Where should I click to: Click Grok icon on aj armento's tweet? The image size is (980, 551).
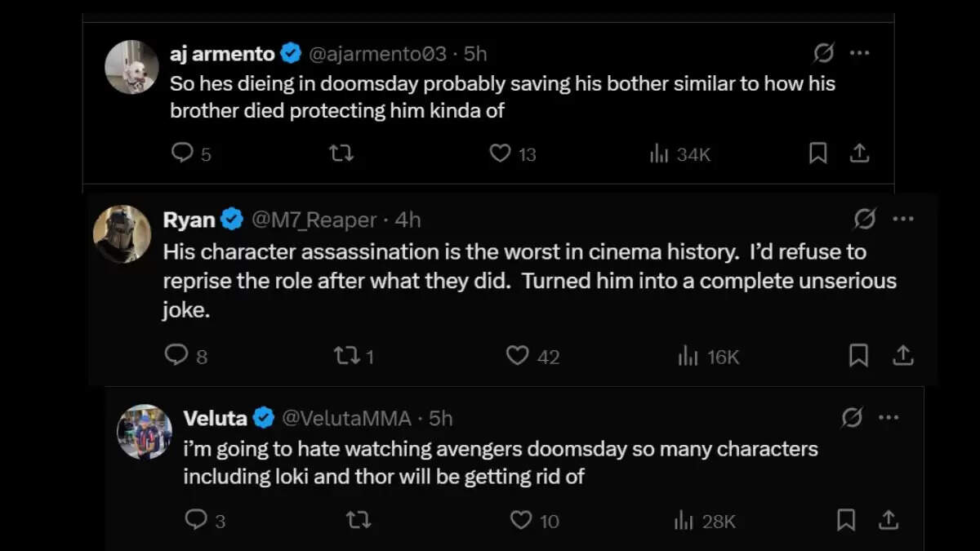click(824, 54)
